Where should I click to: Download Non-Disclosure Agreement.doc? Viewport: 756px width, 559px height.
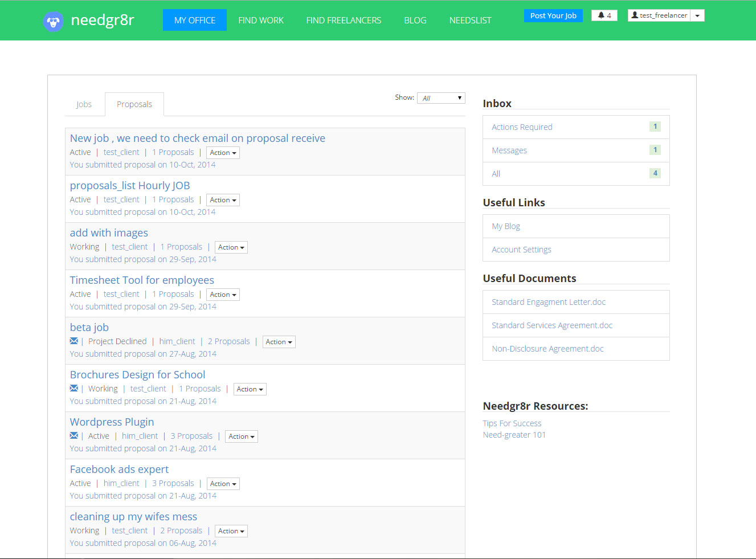coord(547,349)
